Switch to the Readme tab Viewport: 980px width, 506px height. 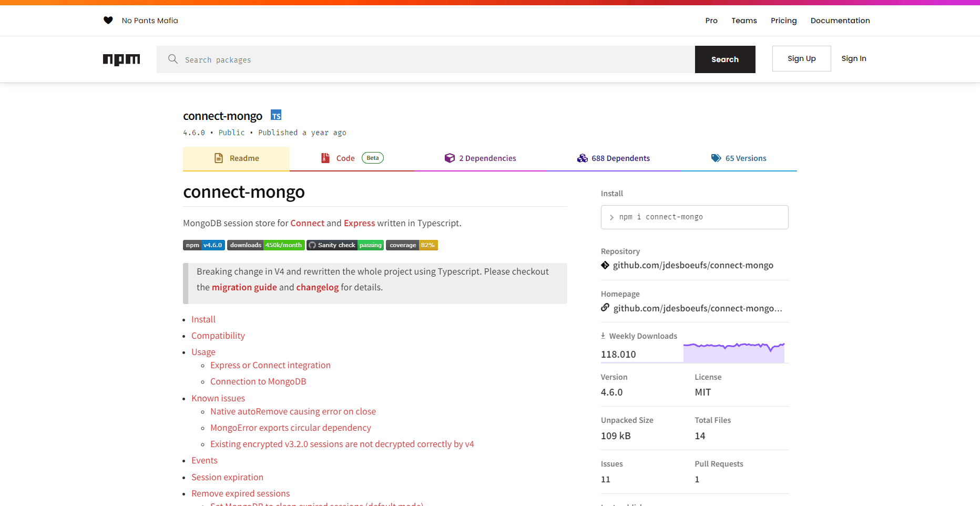pyautogui.click(x=236, y=158)
